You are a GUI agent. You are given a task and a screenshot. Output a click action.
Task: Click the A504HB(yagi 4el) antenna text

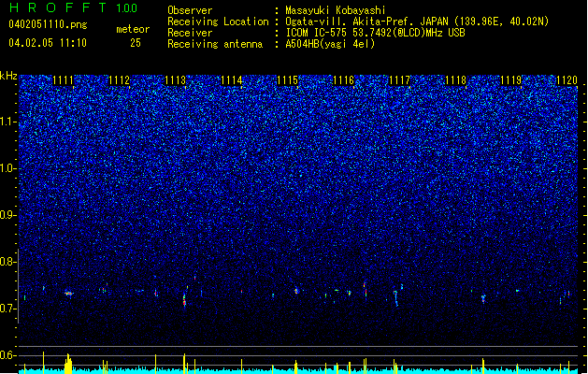pos(330,44)
